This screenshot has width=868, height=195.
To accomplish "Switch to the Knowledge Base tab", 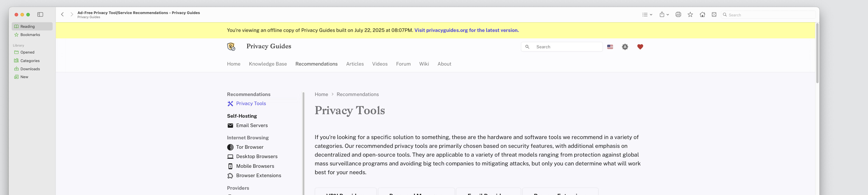I will point(268,64).
